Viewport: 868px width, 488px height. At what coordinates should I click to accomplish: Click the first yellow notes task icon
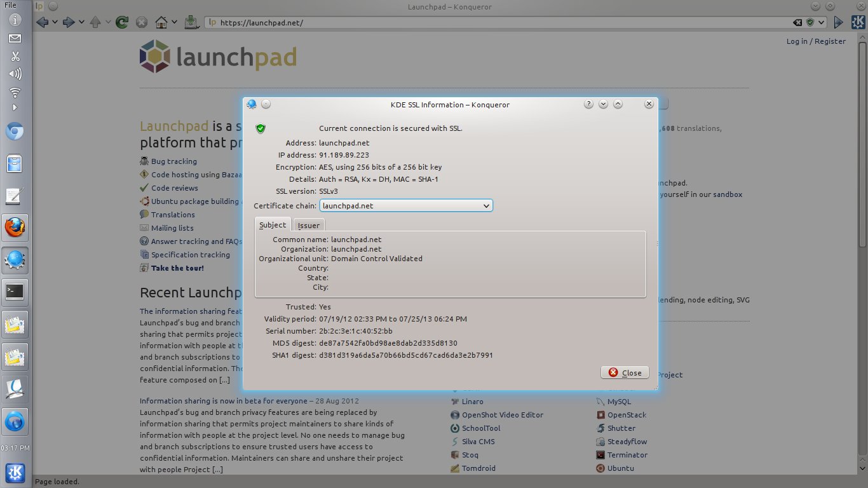15,325
